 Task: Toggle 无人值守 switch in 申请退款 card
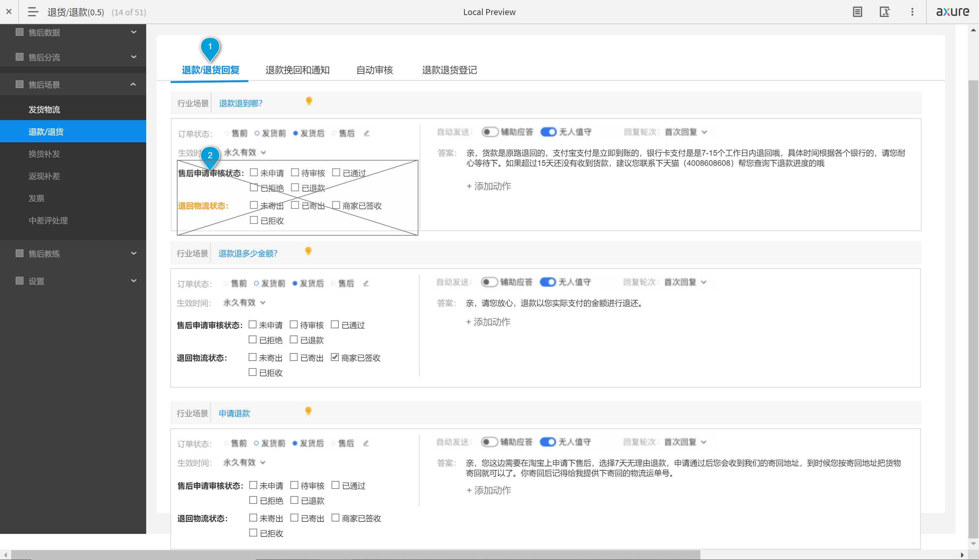click(548, 442)
